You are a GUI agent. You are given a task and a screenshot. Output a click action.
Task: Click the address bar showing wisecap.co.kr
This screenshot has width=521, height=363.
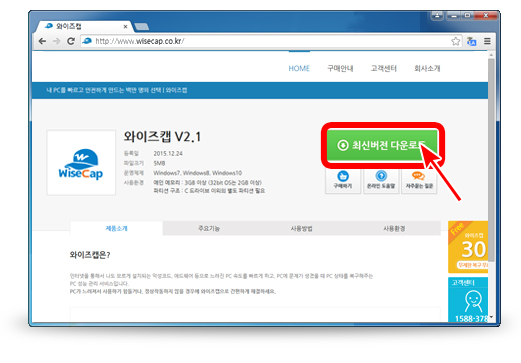(271, 41)
